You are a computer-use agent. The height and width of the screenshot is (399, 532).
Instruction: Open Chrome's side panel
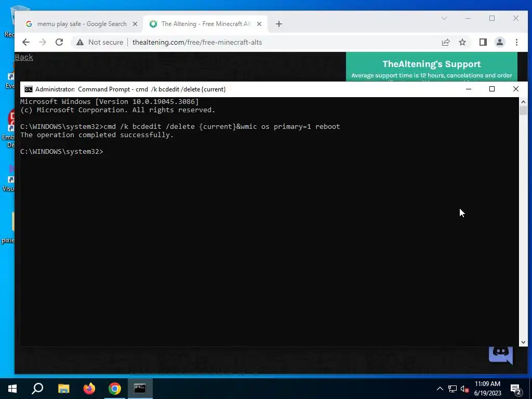click(483, 42)
